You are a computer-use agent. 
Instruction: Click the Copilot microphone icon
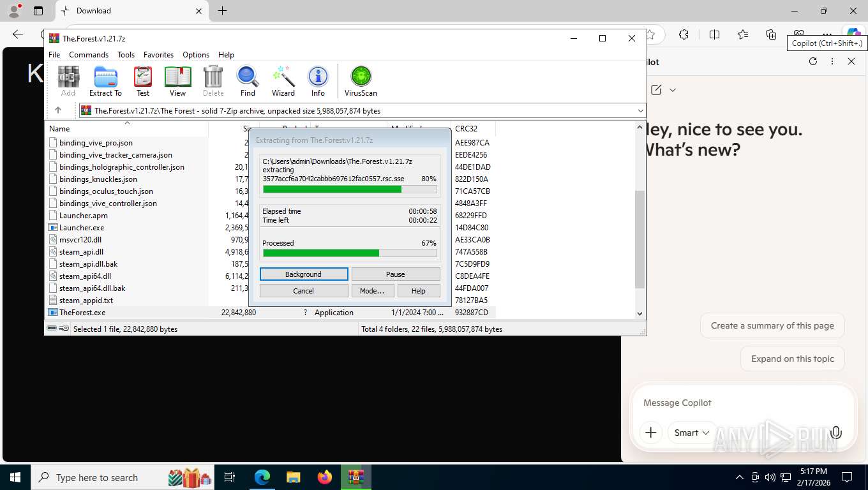[x=836, y=433]
